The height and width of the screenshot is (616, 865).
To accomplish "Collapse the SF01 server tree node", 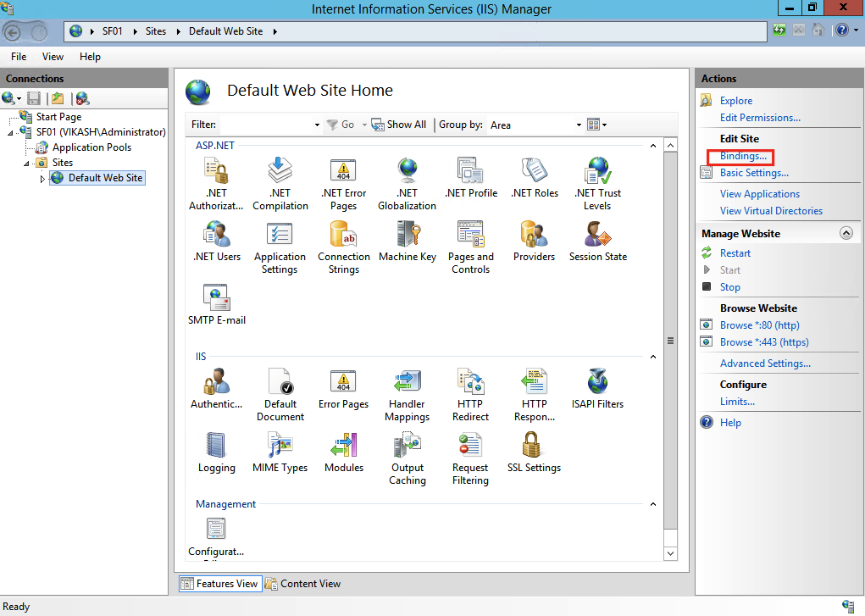I will (x=10, y=133).
